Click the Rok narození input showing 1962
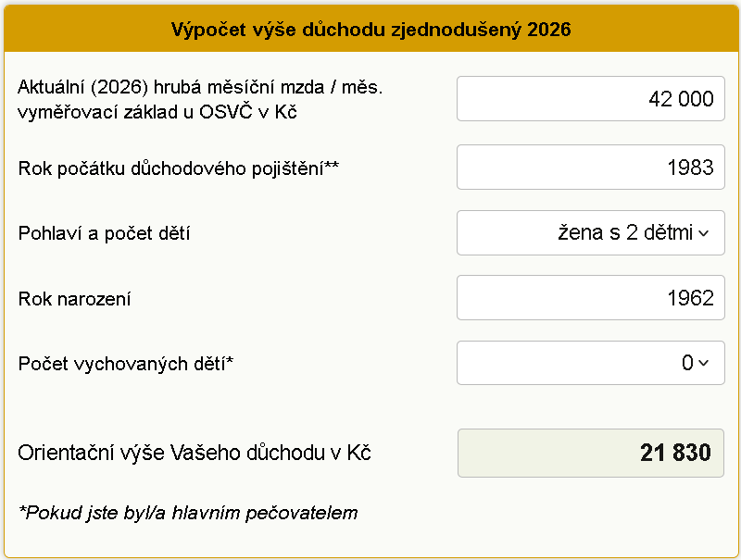Viewport: 741px width, 560px height. (590, 297)
